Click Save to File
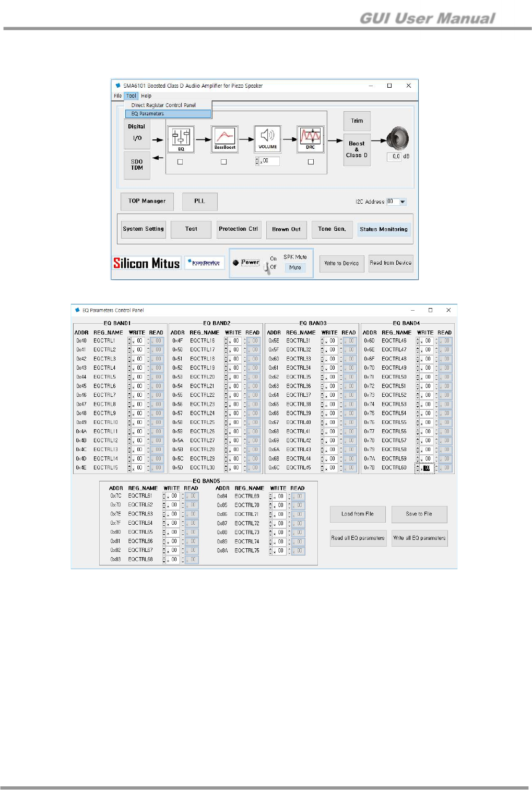The height and width of the screenshot is (790, 532). (419, 514)
